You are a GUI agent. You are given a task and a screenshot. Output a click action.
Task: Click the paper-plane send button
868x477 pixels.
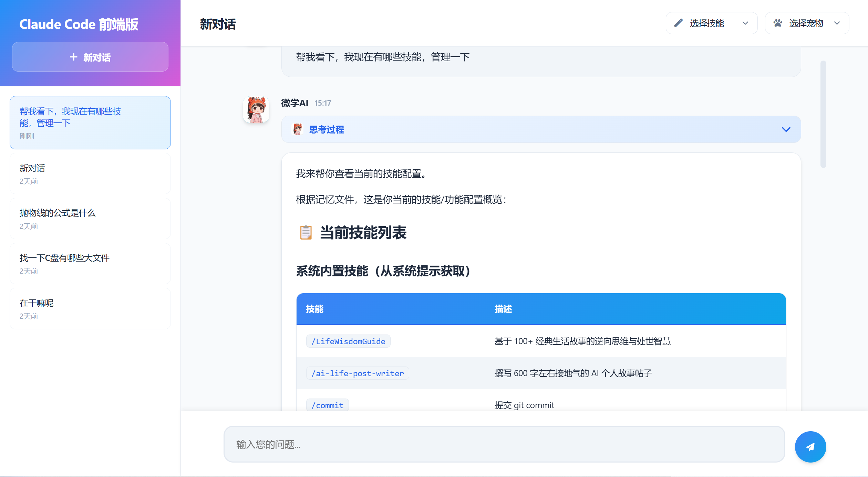(x=810, y=446)
